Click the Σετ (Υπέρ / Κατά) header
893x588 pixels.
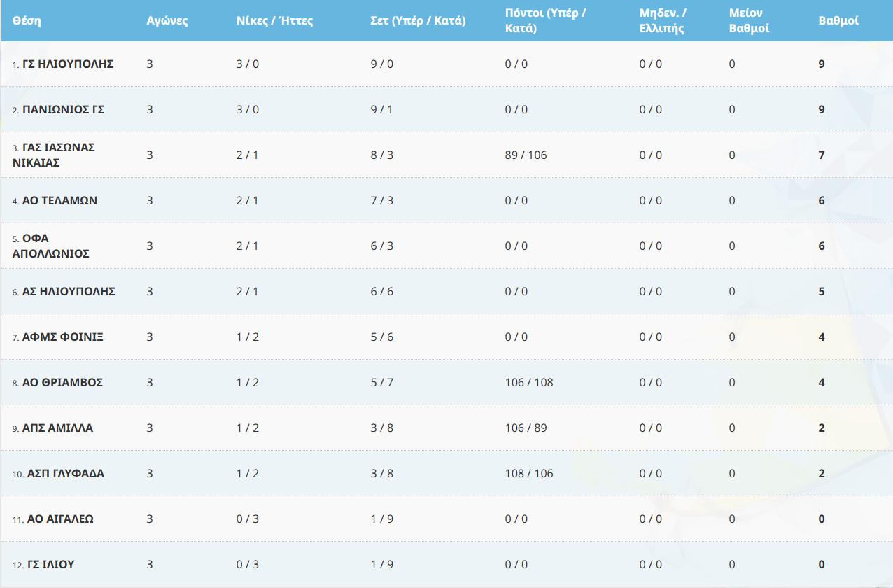418,20
